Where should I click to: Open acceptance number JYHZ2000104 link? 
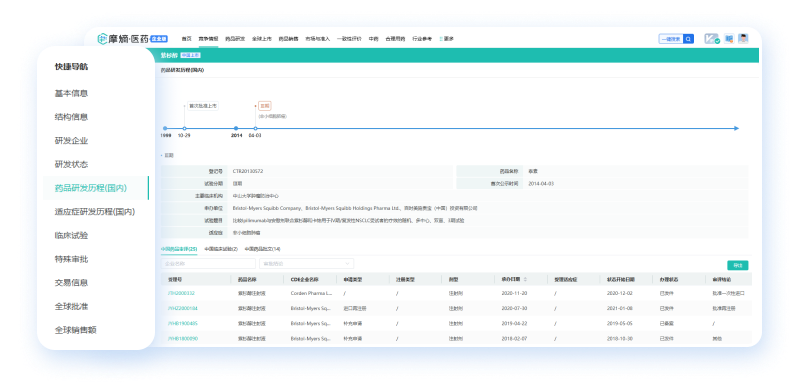click(182, 309)
